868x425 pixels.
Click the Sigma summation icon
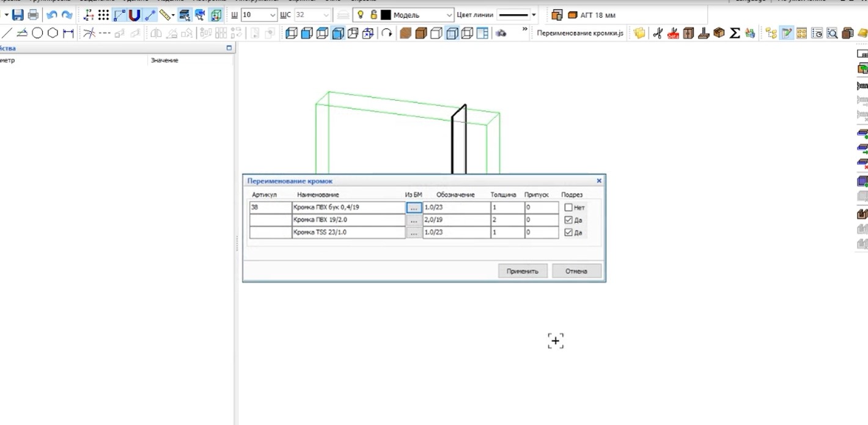735,33
